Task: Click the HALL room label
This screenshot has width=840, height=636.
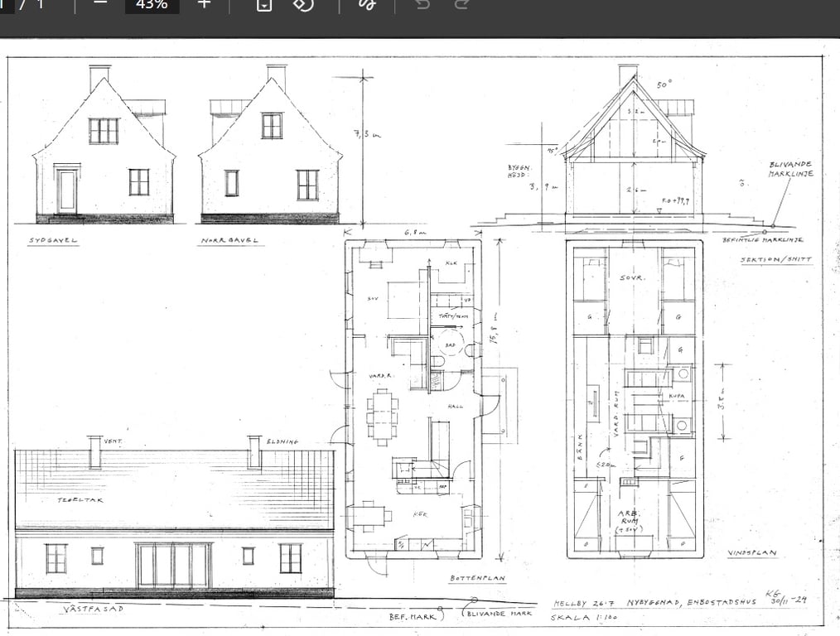Action: (x=456, y=407)
